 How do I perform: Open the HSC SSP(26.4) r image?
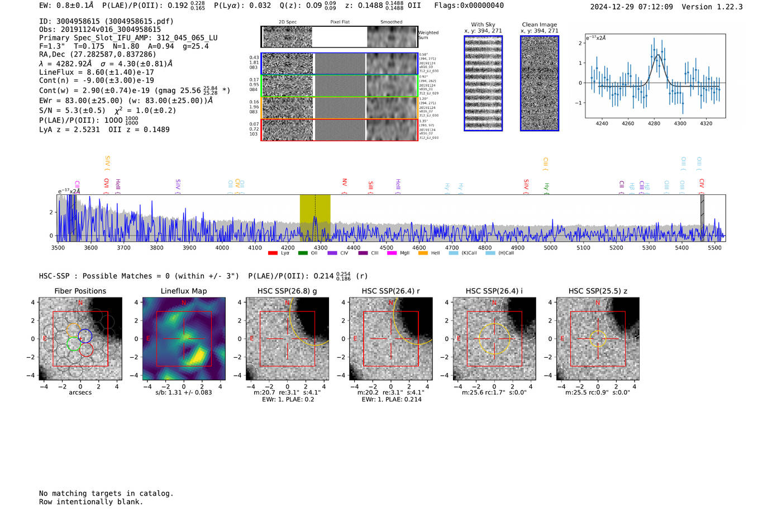click(390, 339)
